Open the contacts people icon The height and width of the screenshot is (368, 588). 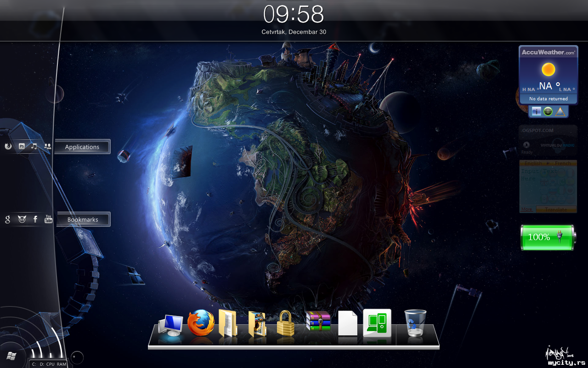[48, 146]
